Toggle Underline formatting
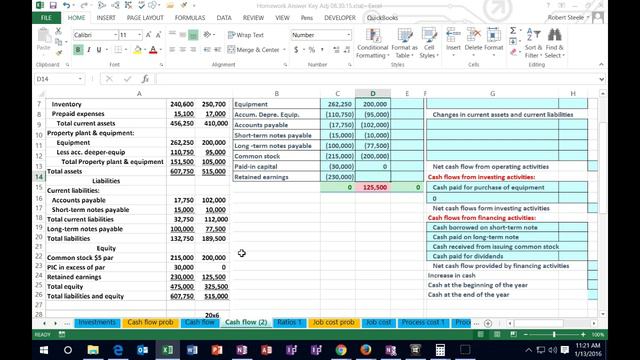 coord(99,50)
